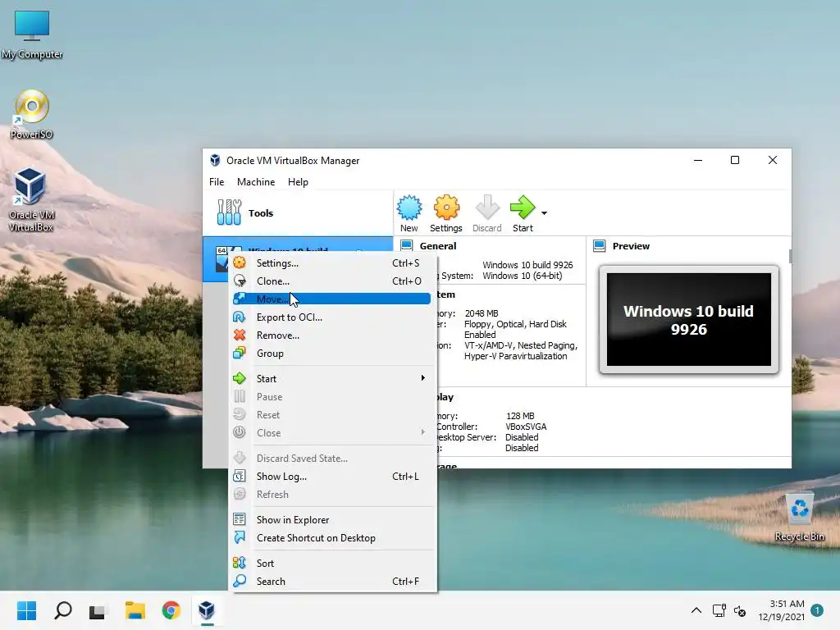Image resolution: width=840 pixels, height=630 pixels.
Task: Open the Recycle Bin desktop icon
Action: point(799,518)
